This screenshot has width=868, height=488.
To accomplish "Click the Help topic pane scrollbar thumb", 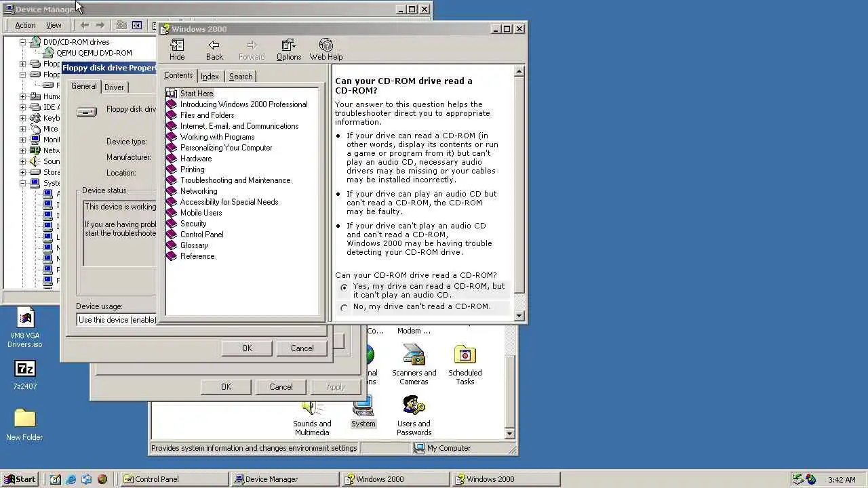I will click(x=519, y=184).
